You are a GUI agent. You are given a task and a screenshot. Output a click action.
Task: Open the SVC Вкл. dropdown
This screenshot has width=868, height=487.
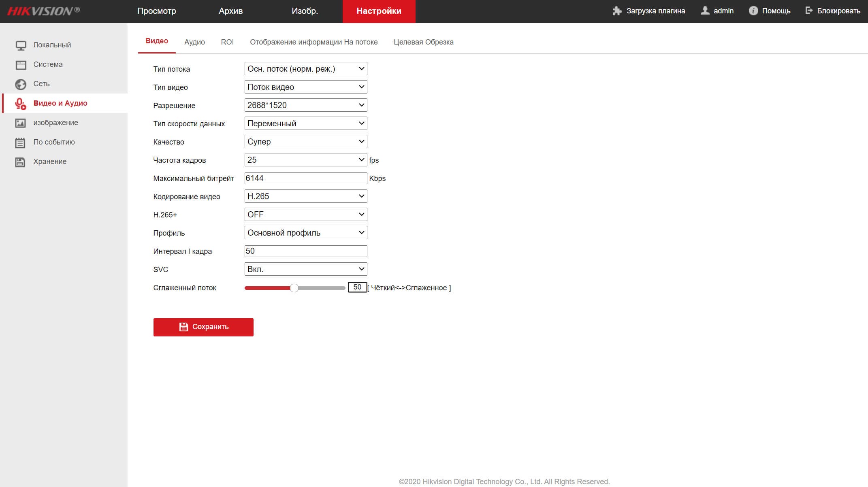306,269
